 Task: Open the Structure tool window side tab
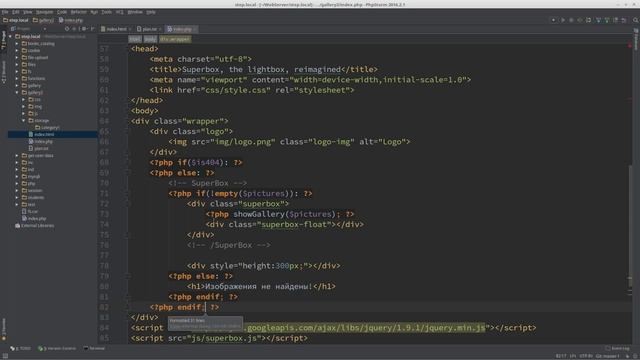4,72
